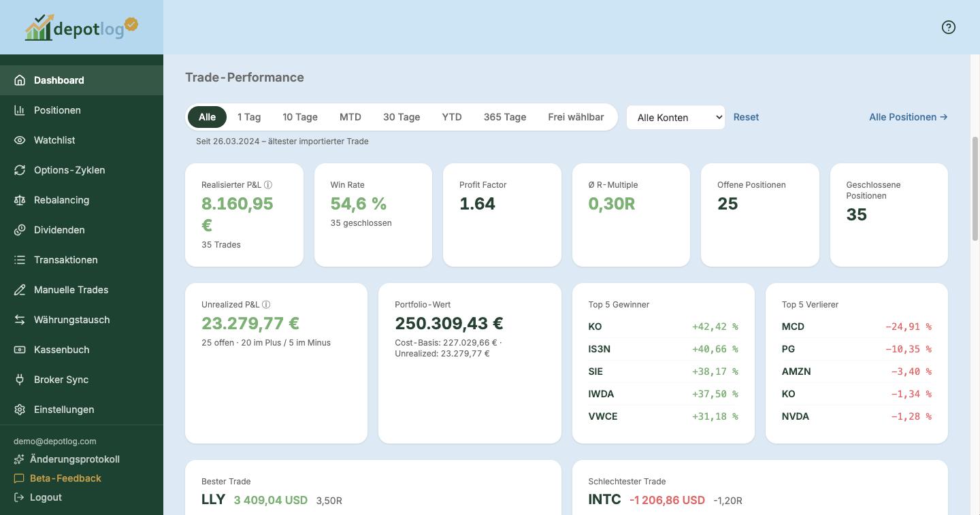Open the help question mark icon
980x515 pixels.
point(949,27)
